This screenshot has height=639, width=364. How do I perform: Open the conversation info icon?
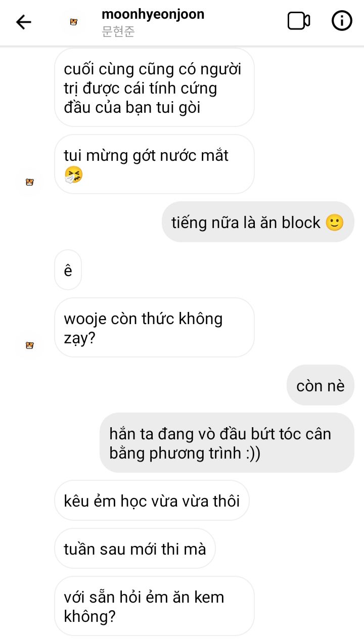point(342,21)
